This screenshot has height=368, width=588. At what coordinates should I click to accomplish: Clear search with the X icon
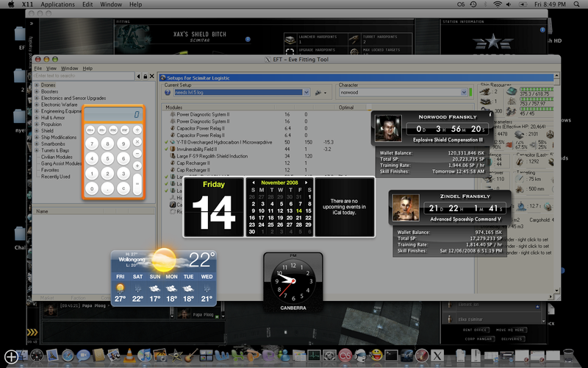pos(152,77)
